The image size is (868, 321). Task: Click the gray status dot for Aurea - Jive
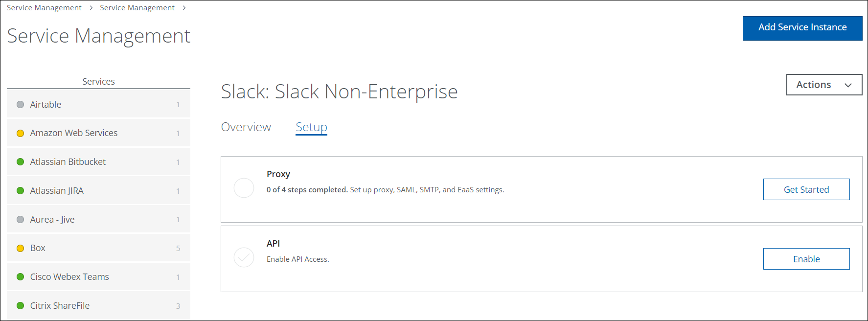pos(20,220)
